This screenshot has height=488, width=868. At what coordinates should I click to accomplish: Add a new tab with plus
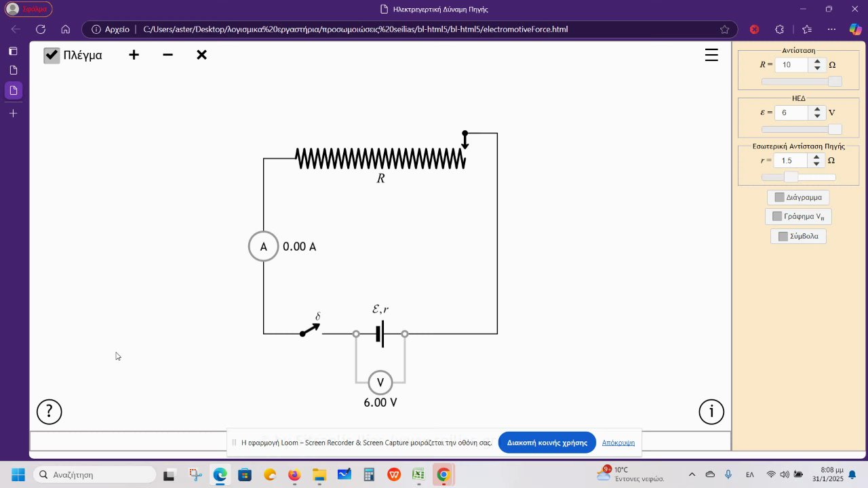click(x=13, y=113)
